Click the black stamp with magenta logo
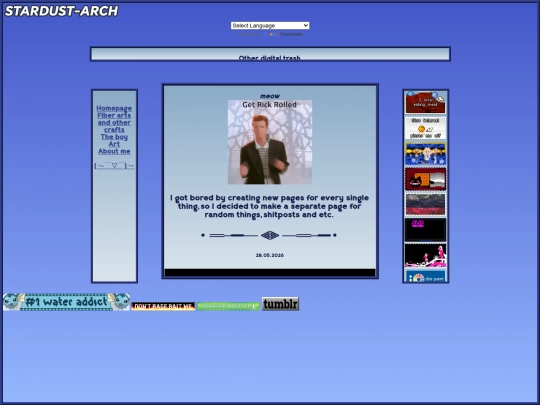 click(425, 230)
